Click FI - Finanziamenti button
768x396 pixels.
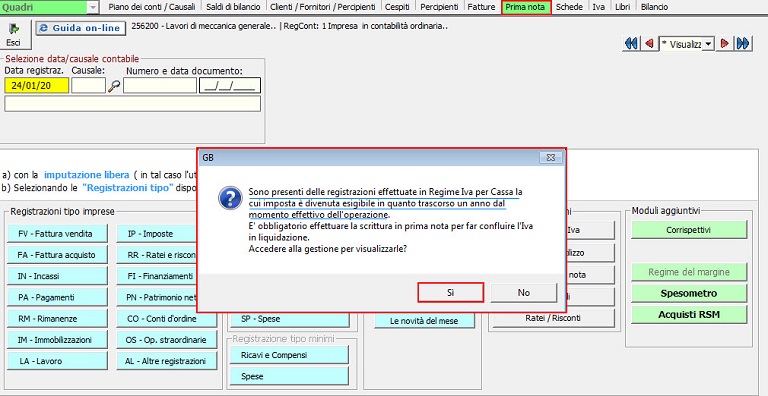click(x=157, y=276)
